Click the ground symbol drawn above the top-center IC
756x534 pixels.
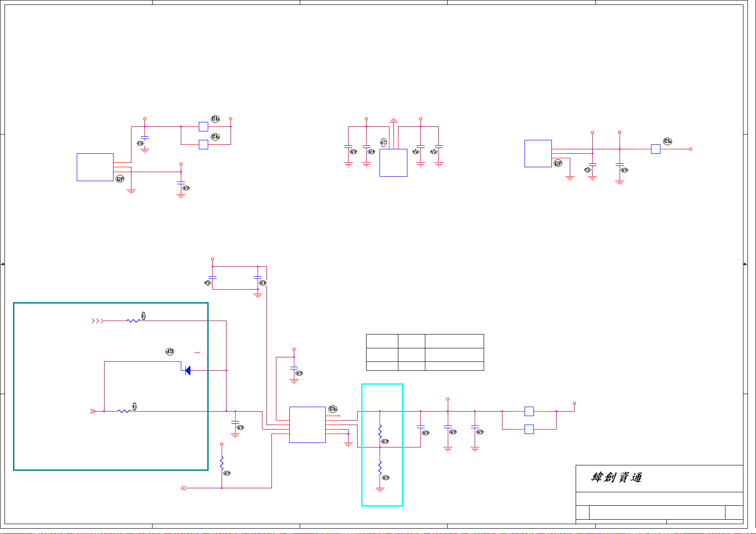pos(393,120)
